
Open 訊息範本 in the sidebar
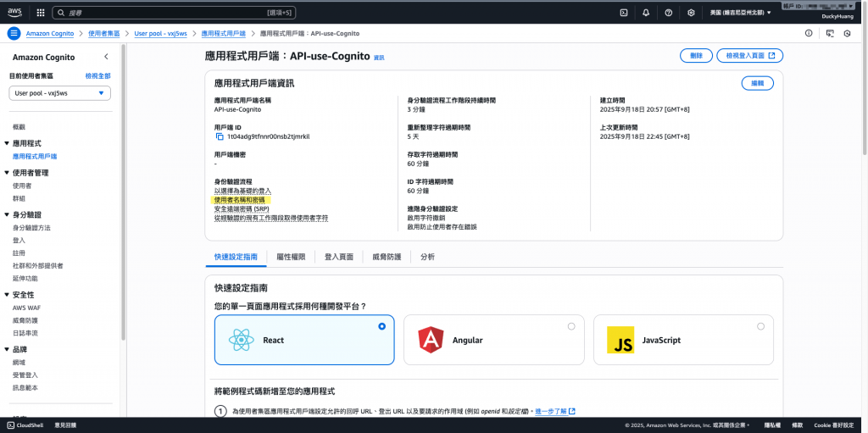point(25,387)
